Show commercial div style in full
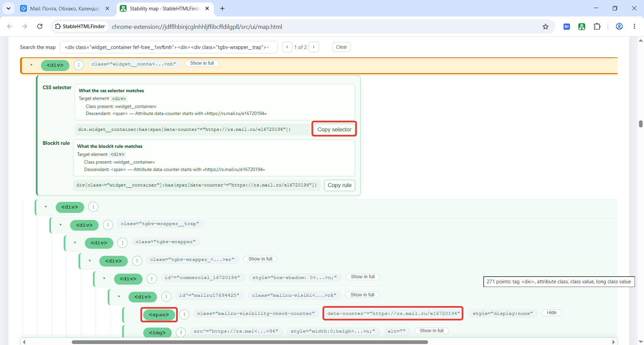Screen dimensions: 644x345 [x=363, y=277]
